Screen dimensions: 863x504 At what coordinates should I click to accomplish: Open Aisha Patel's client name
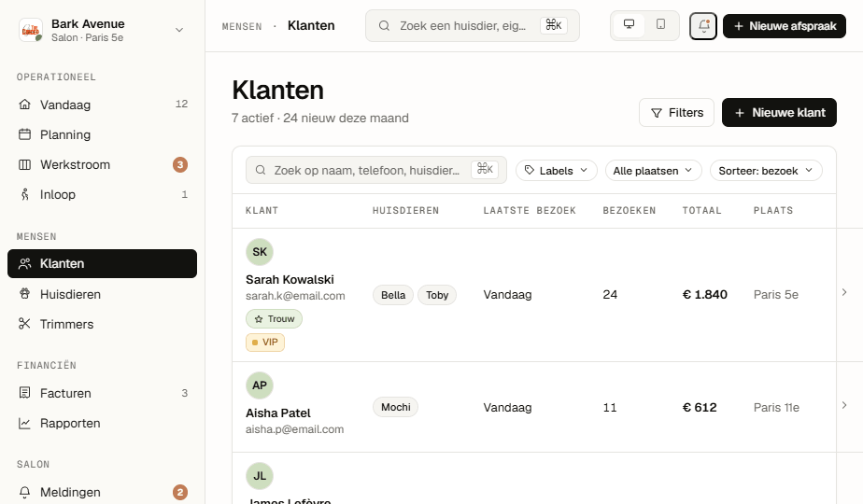point(278,413)
